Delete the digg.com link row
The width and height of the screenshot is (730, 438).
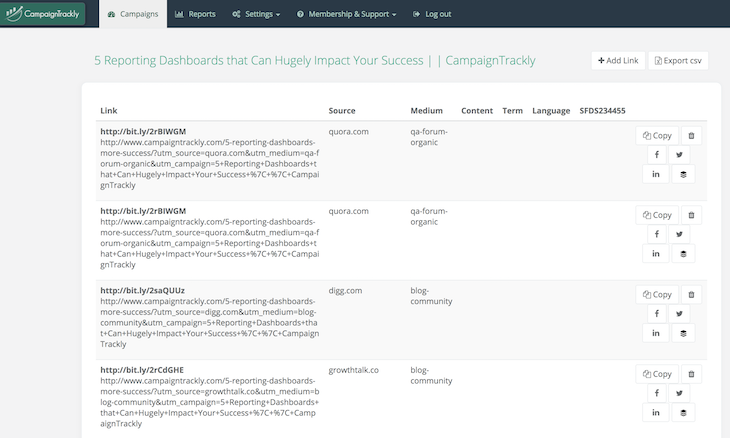pyautogui.click(x=691, y=295)
